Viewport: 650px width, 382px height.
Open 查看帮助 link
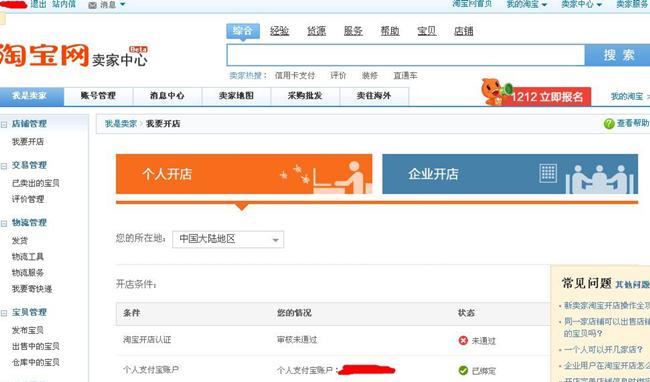point(633,123)
